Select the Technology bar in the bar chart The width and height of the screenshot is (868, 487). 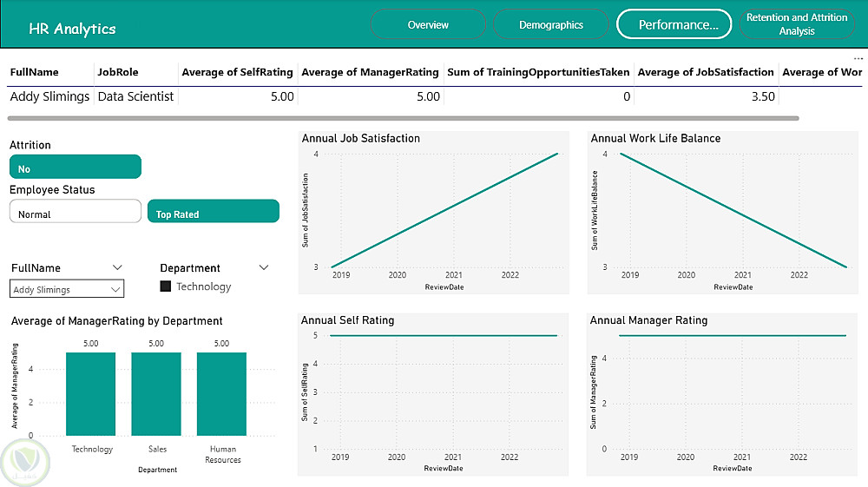pyautogui.click(x=91, y=393)
